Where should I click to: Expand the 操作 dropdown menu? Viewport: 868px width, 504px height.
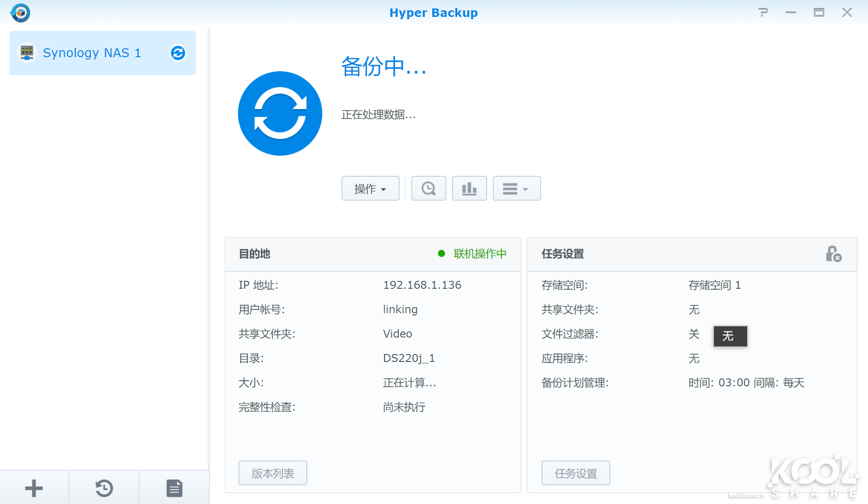[x=370, y=188]
